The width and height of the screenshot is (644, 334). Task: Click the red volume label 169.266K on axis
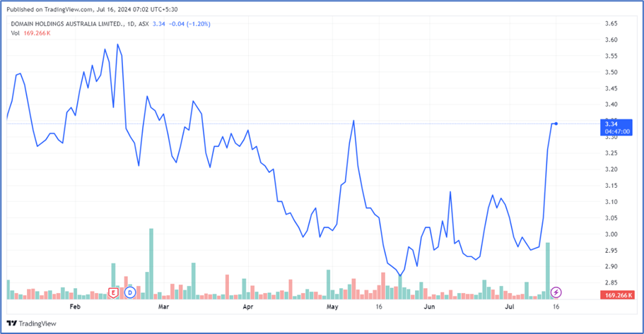click(618, 295)
